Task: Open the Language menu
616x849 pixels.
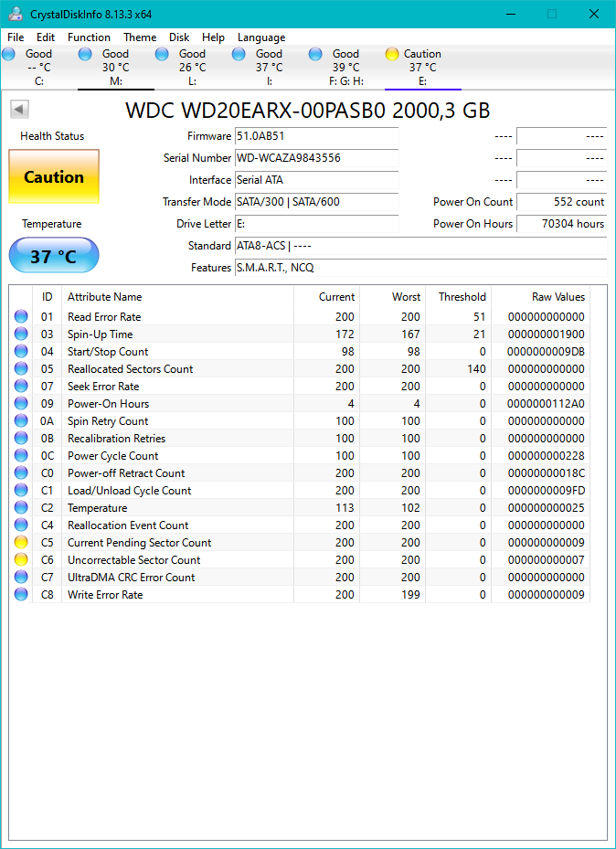Action: (x=261, y=37)
